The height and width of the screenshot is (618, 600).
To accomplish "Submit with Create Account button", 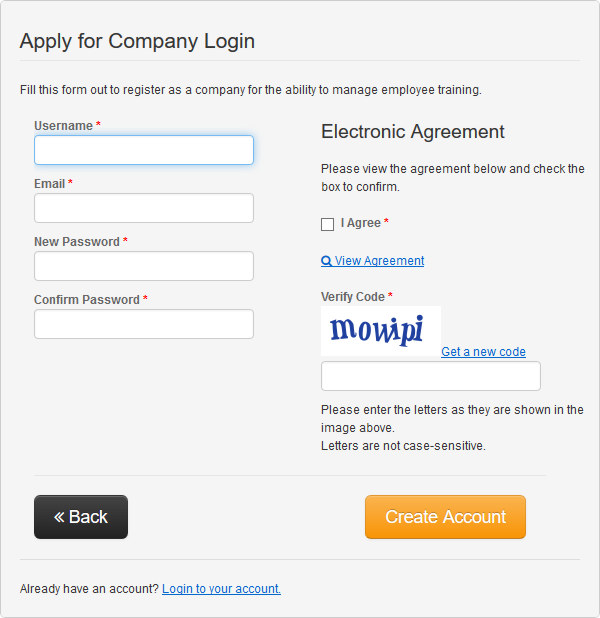I will (x=445, y=517).
